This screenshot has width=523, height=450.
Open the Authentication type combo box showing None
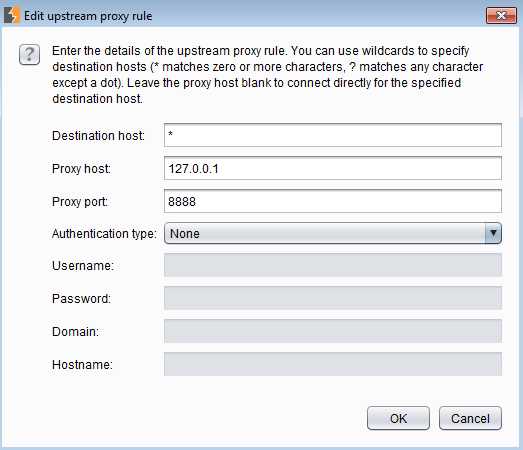(x=333, y=233)
